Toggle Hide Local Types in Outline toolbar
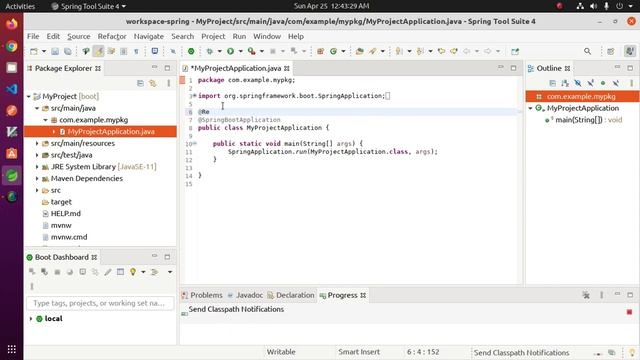Image resolution: width=640 pixels, height=360 pixels. tap(616, 83)
